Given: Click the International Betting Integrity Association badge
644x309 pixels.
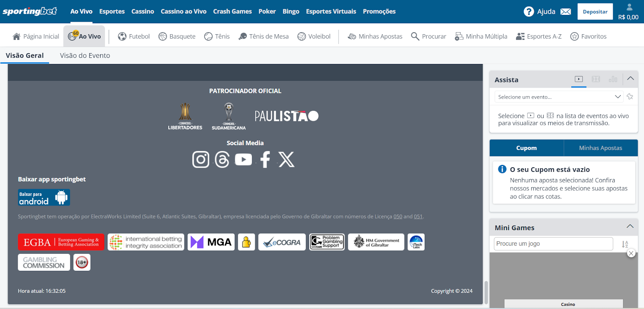Looking at the screenshot, I should (x=146, y=242).
